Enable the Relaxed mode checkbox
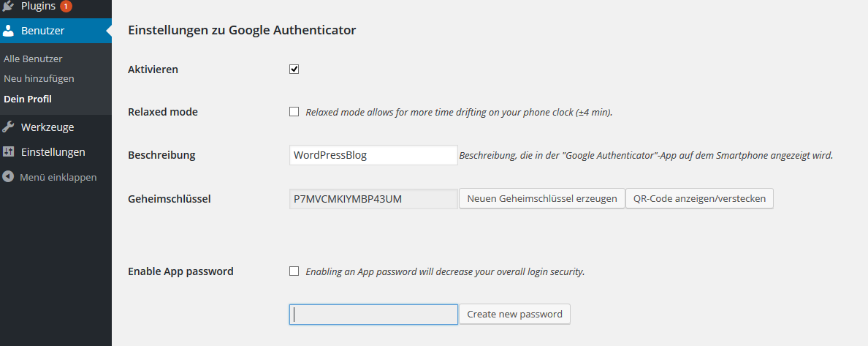 tap(294, 112)
